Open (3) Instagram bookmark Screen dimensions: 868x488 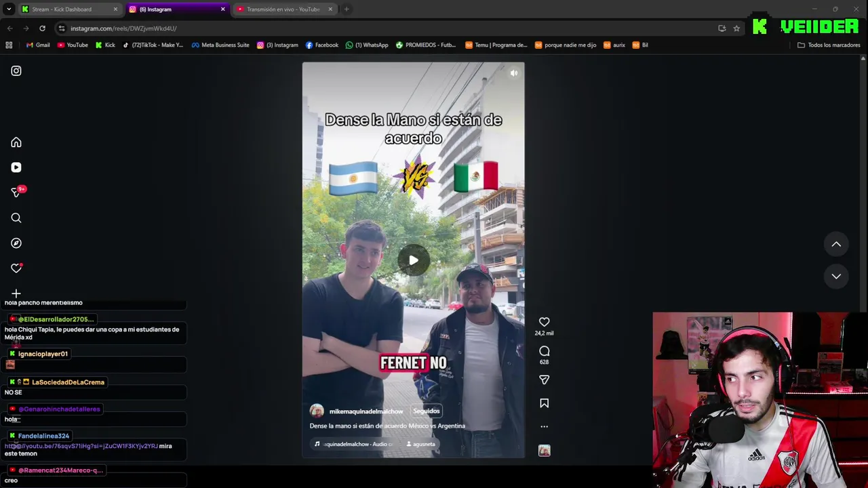click(x=277, y=45)
